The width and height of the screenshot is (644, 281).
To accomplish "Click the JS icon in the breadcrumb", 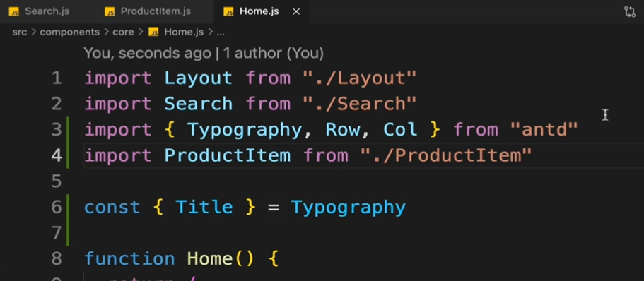I will [x=153, y=32].
